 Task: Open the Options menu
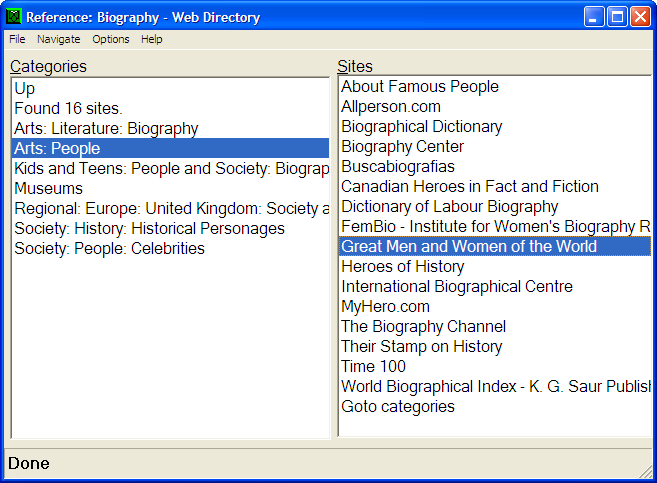point(111,39)
